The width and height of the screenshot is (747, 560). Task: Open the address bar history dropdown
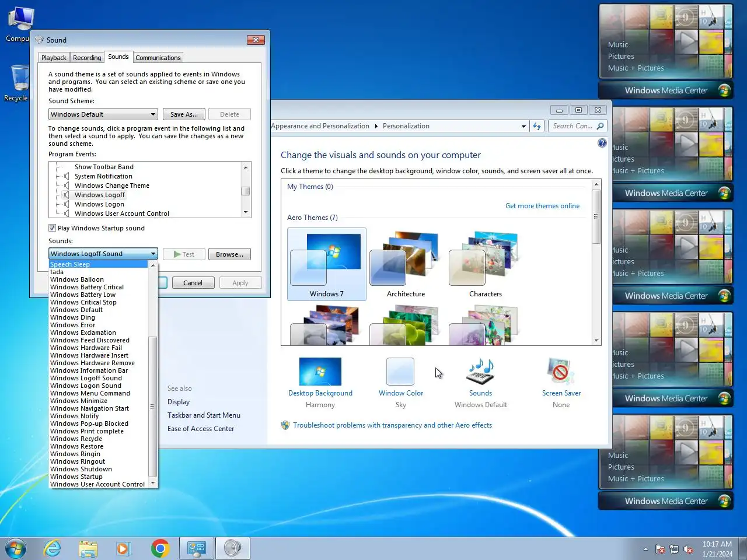click(523, 126)
